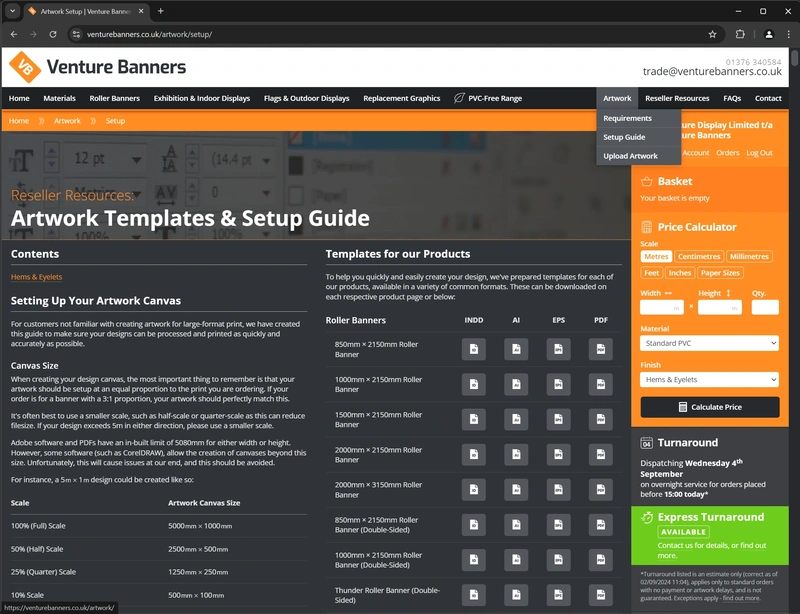Open the Chrome profile icon
Image resolution: width=800 pixels, height=614 pixels.
point(768,34)
